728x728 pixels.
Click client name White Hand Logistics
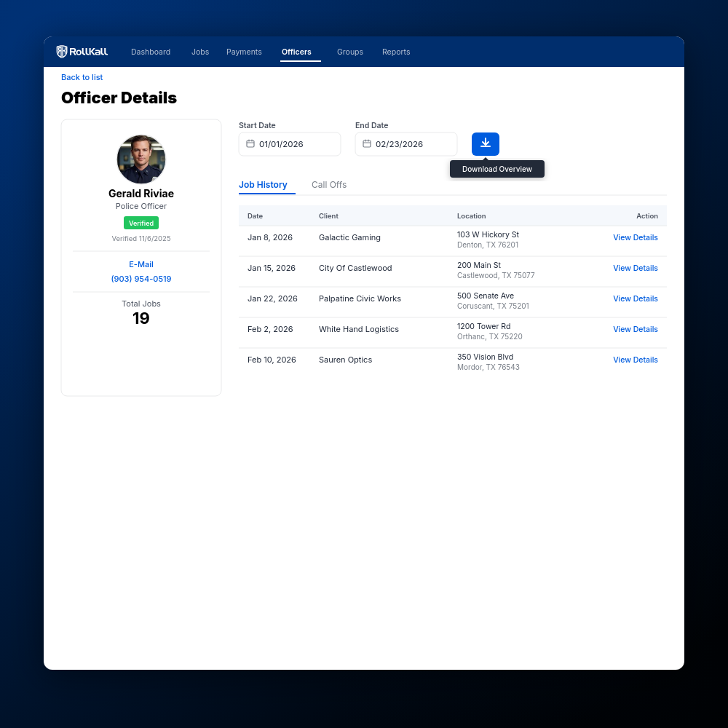[x=359, y=329]
